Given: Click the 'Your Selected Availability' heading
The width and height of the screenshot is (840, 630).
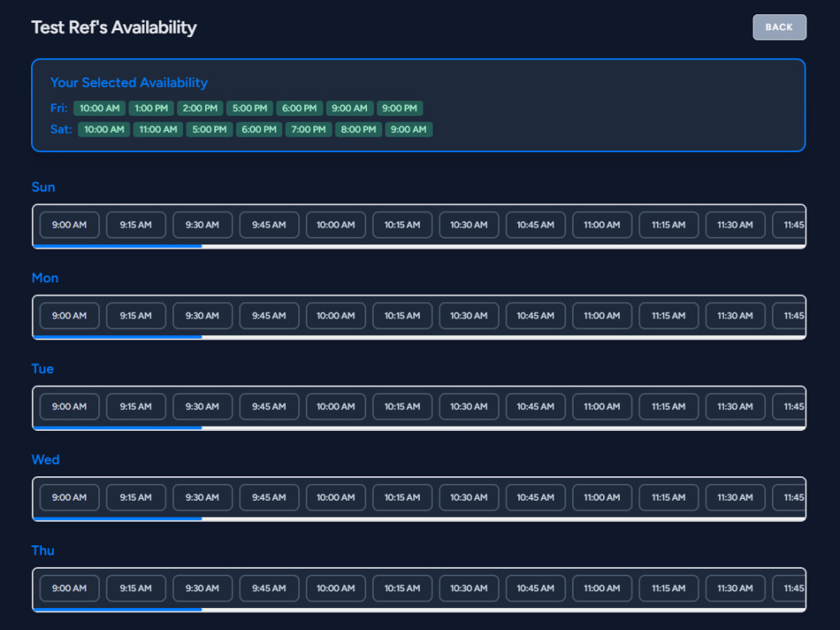Looking at the screenshot, I should 129,82.
